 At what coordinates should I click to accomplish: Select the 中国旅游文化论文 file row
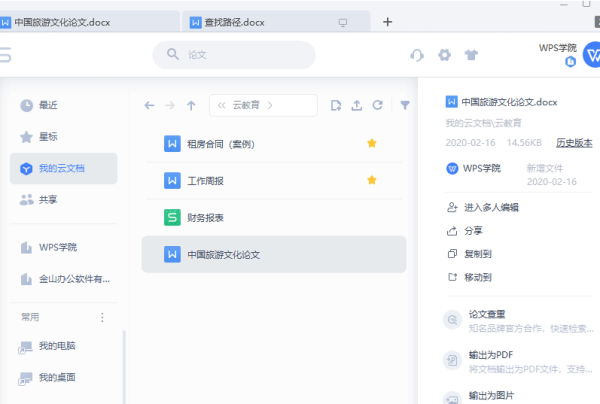coord(274,254)
